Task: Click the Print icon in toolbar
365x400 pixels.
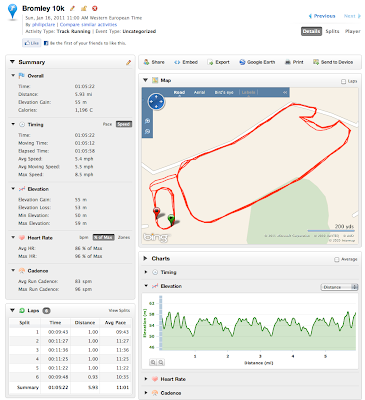Action: 288,62
